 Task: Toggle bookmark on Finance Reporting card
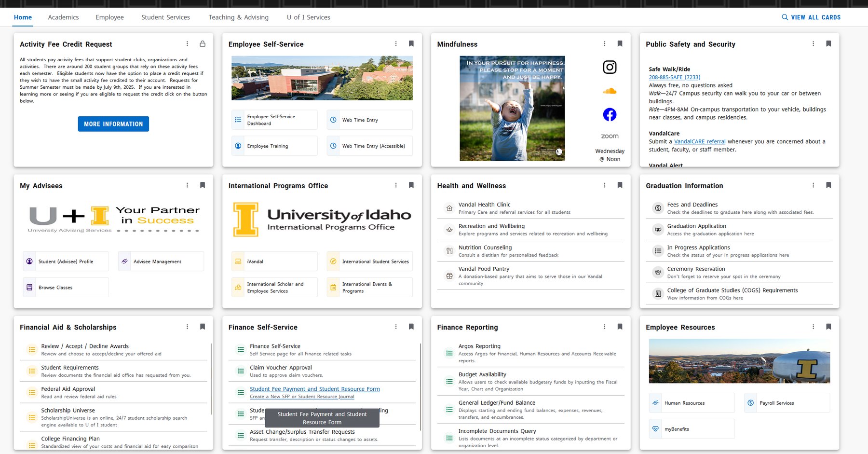point(620,327)
